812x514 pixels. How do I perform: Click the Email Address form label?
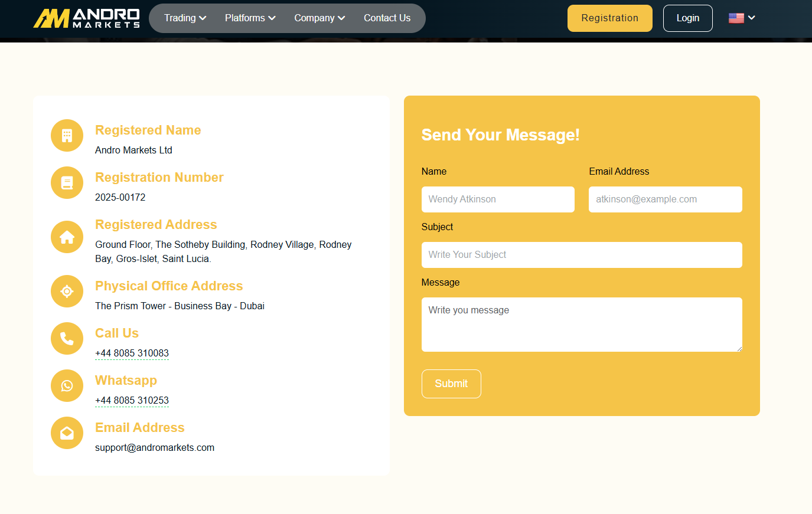click(619, 171)
